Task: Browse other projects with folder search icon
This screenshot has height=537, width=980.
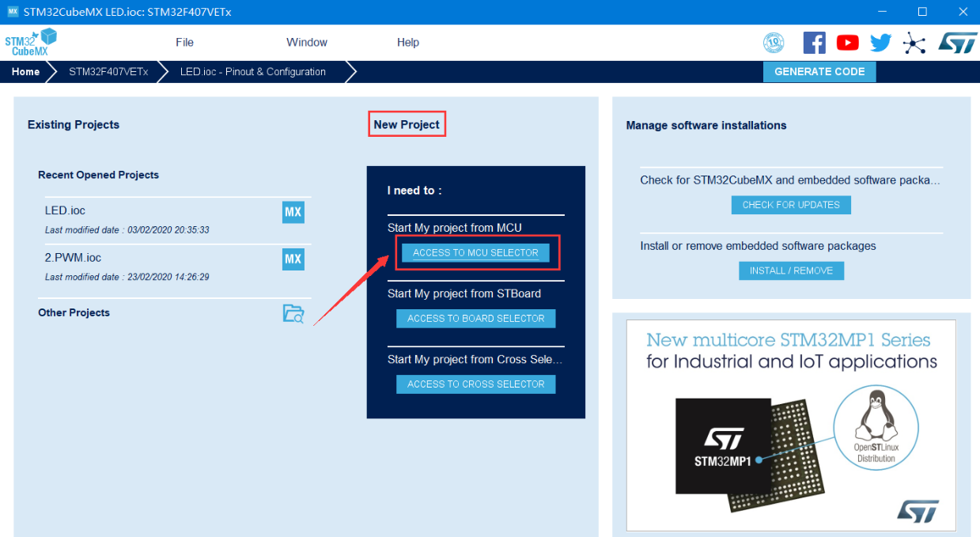Action: tap(293, 313)
